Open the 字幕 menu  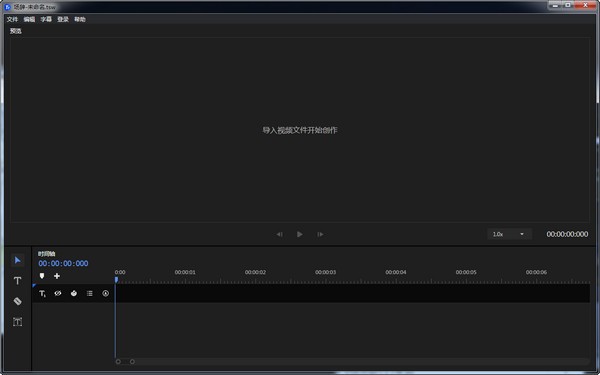point(46,19)
